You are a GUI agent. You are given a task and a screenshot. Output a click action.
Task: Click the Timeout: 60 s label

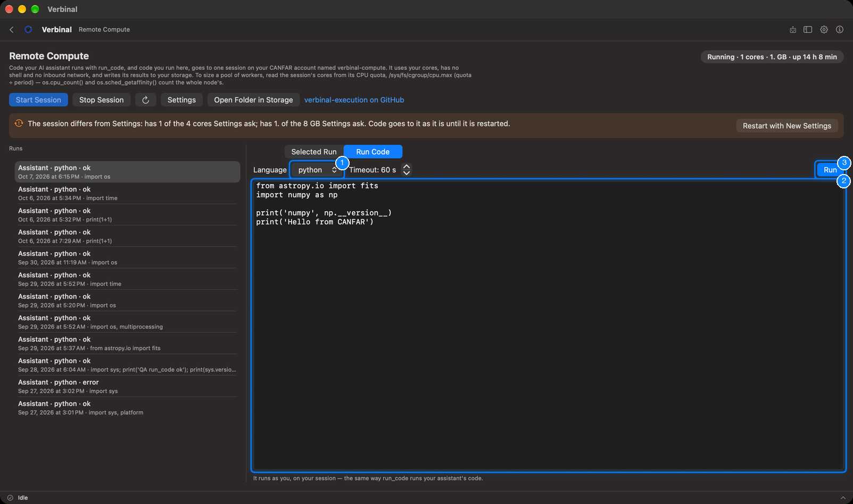[372, 170]
